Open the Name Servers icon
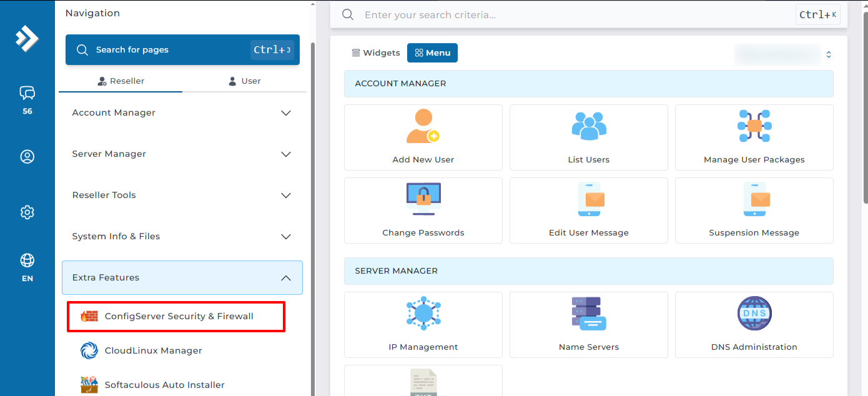 pyautogui.click(x=588, y=314)
